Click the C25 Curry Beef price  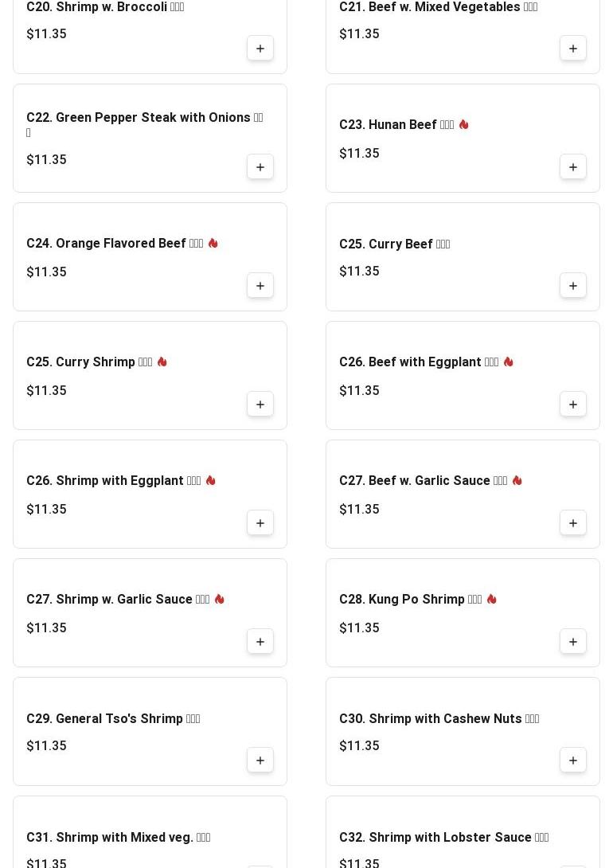coord(359,272)
